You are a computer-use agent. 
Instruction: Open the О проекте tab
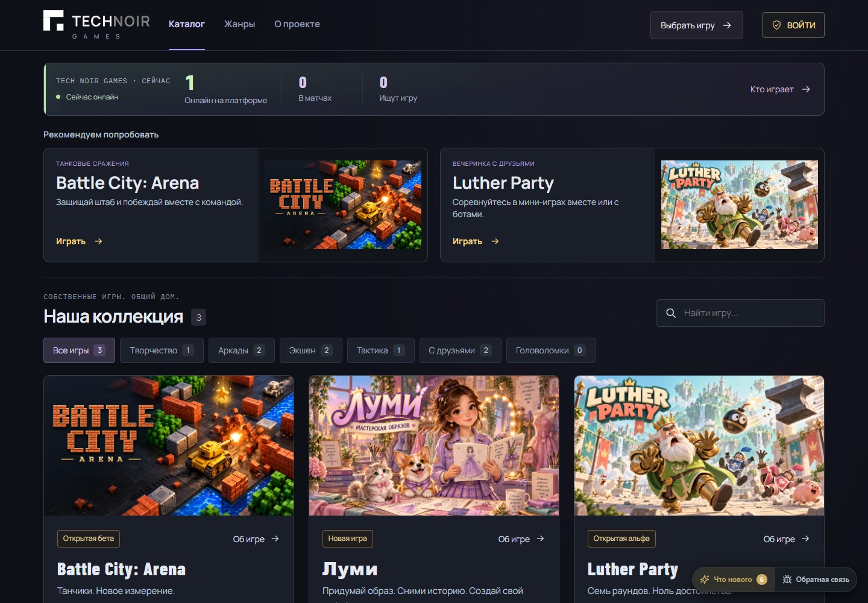[x=297, y=24]
